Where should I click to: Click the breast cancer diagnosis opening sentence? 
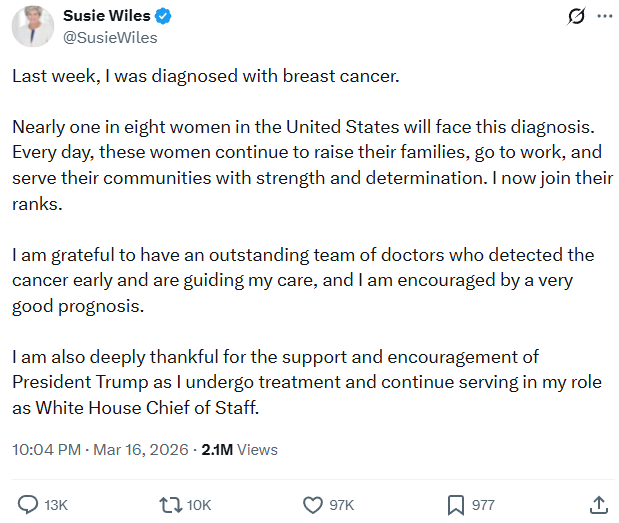205,77
